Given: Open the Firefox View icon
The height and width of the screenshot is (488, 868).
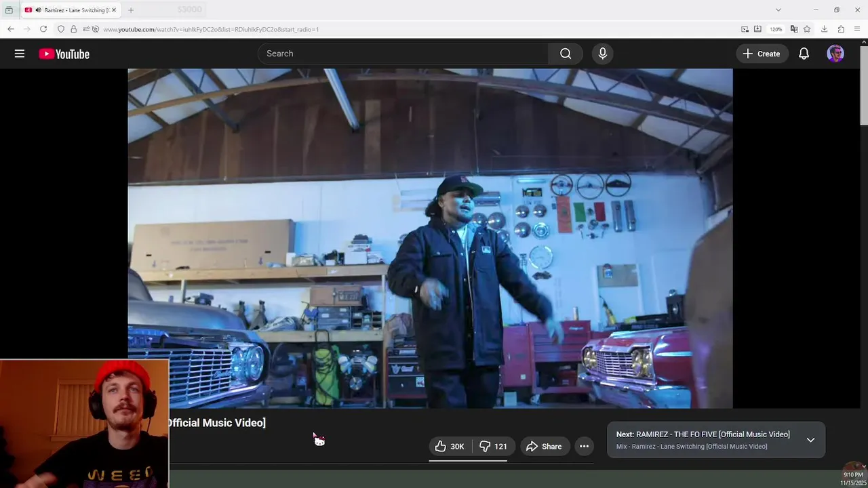Looking at the screenshot, I should coord(9,10).
